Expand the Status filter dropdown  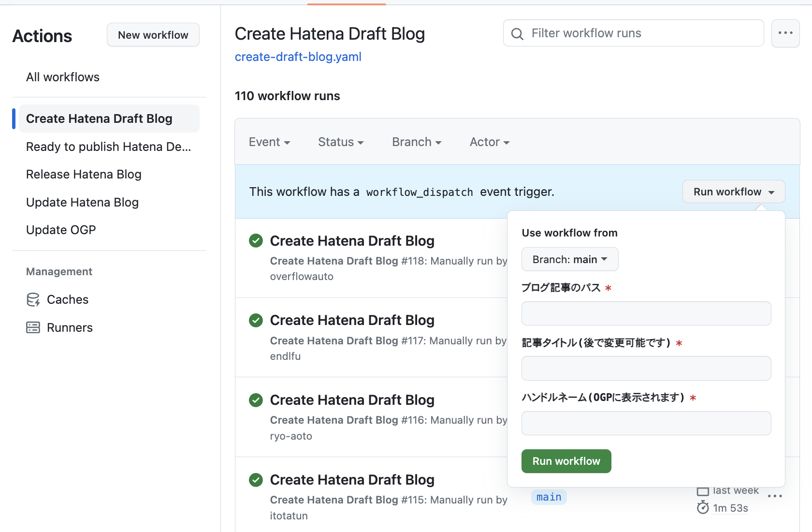click(x=341, y=142)
